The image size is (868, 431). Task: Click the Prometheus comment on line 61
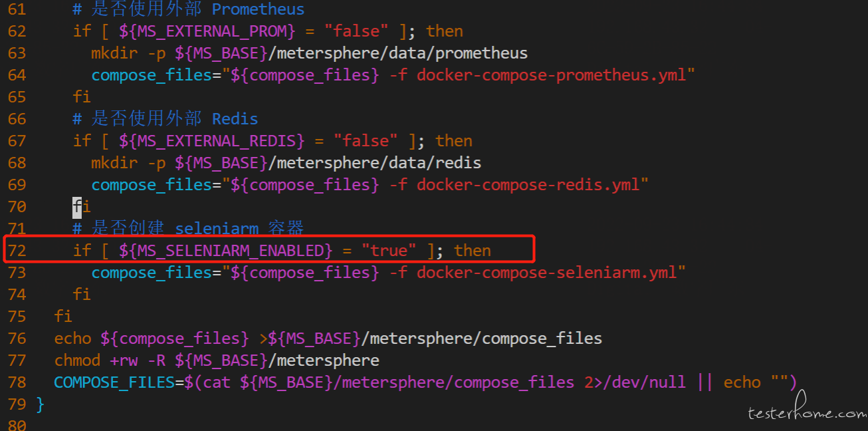pyautogui.click(x=189, y=9)
